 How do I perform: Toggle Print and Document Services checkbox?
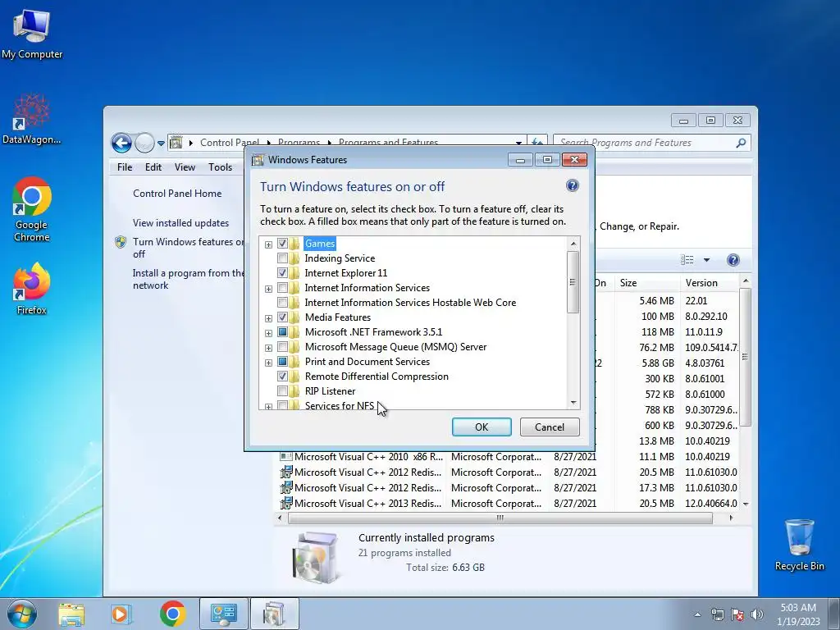(282, 362)
